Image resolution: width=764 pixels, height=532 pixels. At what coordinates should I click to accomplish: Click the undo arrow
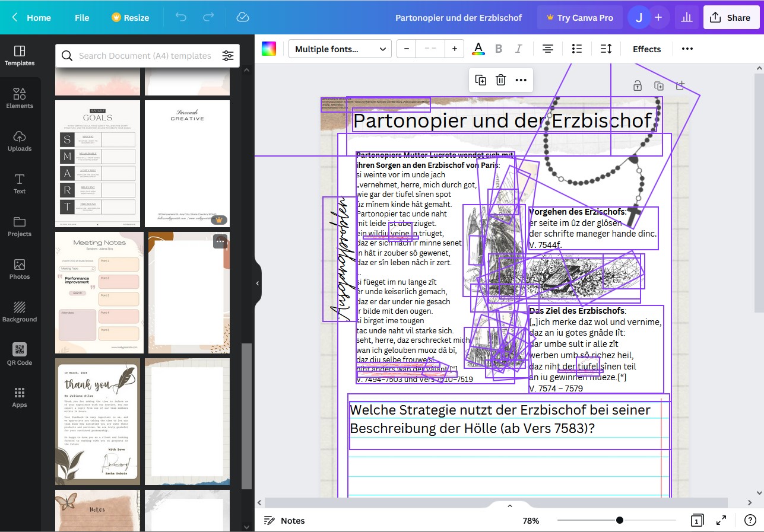[181, 17]
